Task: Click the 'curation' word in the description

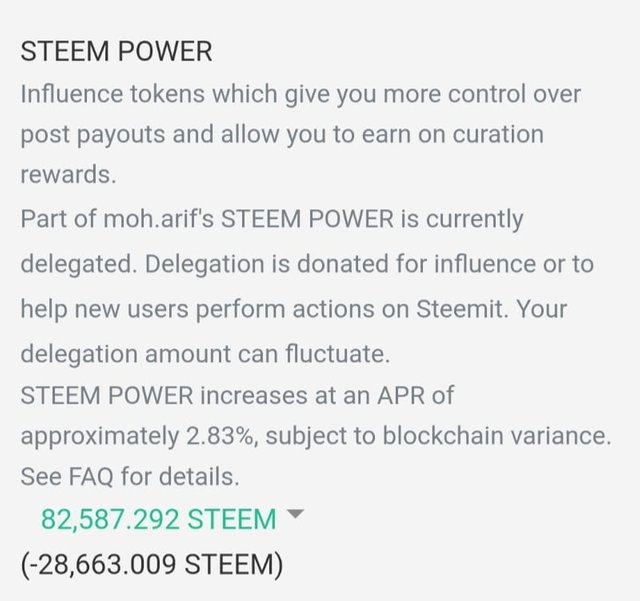Action: [493, 135]
